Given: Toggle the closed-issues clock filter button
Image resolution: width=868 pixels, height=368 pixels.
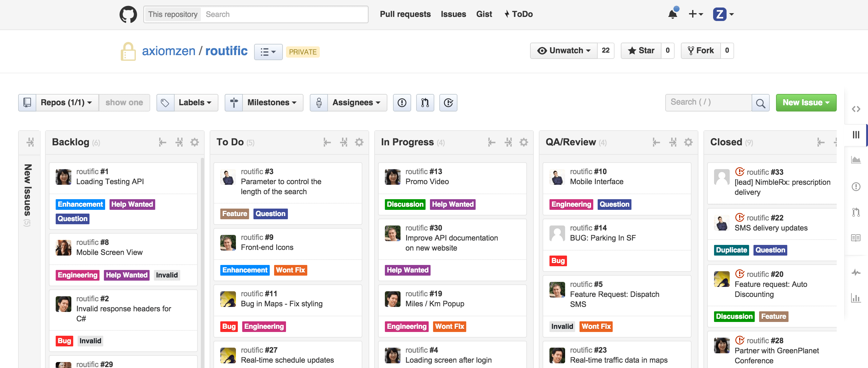Looking at the screenshot, I should pyautogui.click(x=448, y=102).
